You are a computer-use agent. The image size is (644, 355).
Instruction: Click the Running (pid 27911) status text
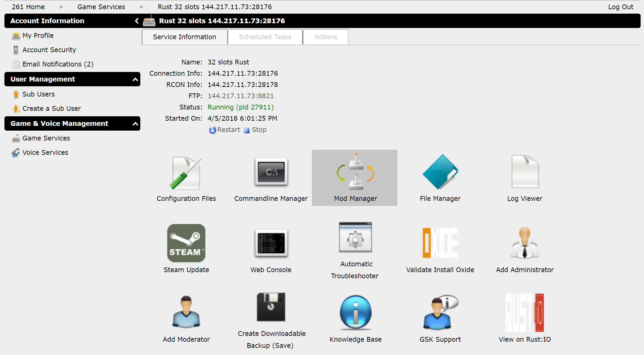pyautogui.click(x=241, y=107)
